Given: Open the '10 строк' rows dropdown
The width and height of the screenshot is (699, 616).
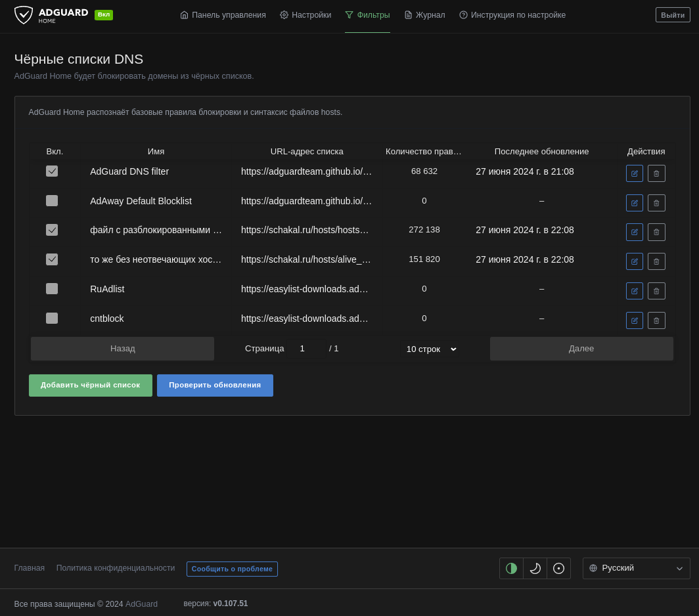Looking at the screenshot, I should (430, 349).
